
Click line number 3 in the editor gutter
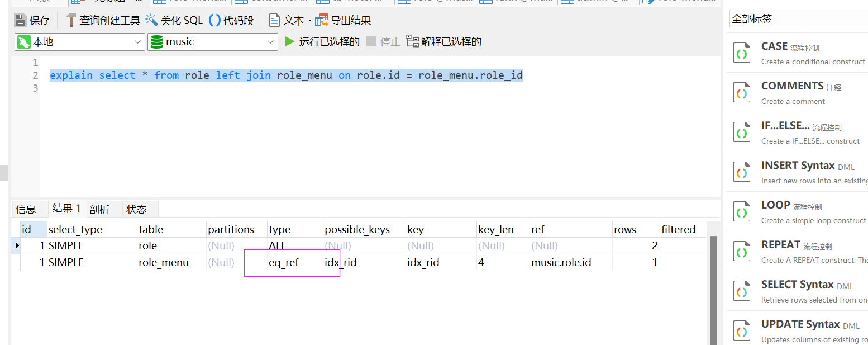click(35, 88)
